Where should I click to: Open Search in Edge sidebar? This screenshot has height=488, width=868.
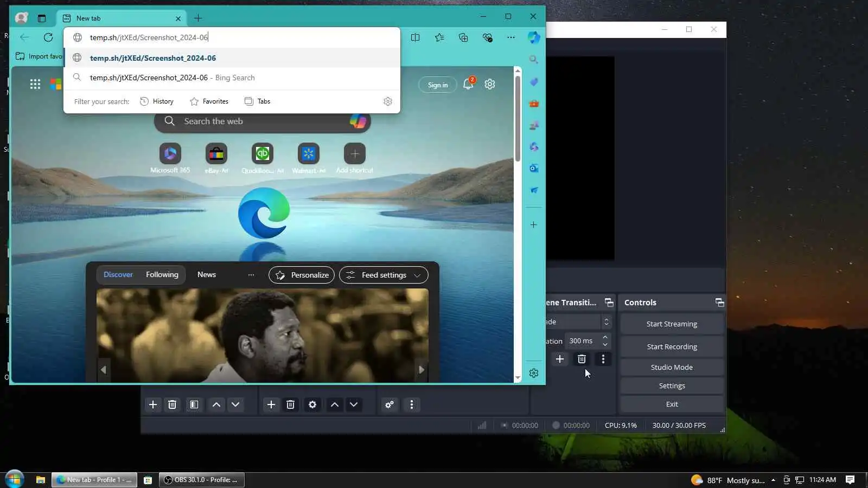tap(534, 60)
